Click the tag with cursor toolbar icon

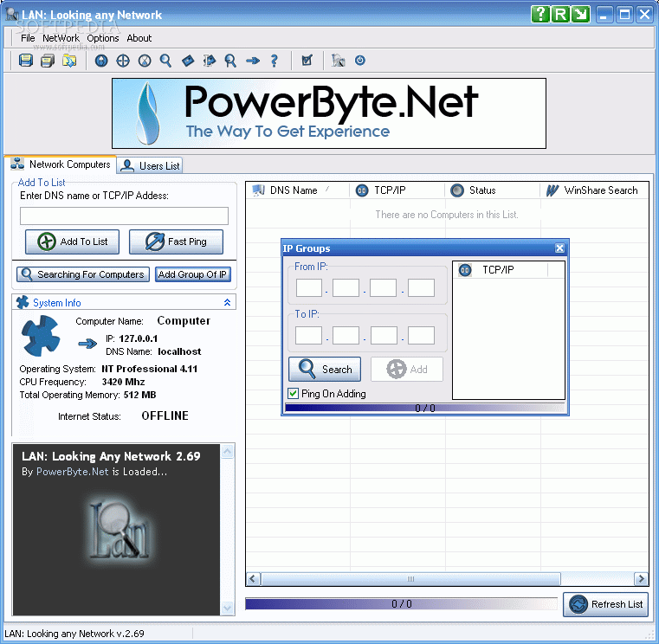[209, 61]
